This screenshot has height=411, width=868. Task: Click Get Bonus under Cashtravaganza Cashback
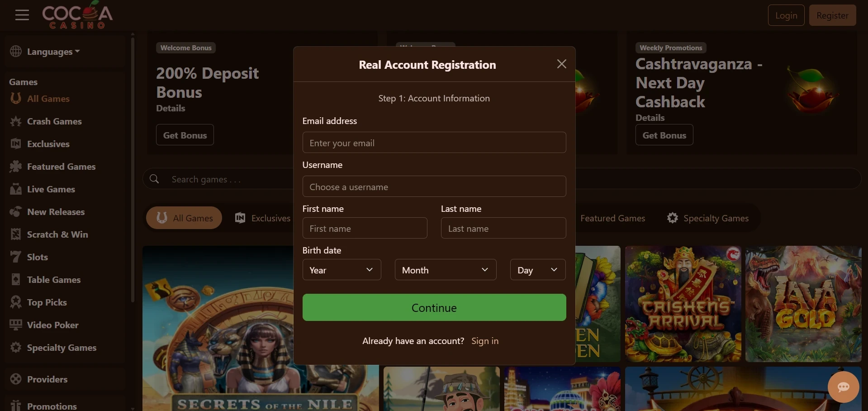664,135
